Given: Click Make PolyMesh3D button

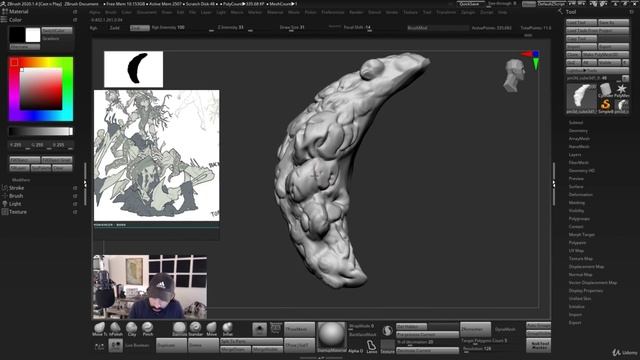Looking at the screenshot, I should click(606, 54).
